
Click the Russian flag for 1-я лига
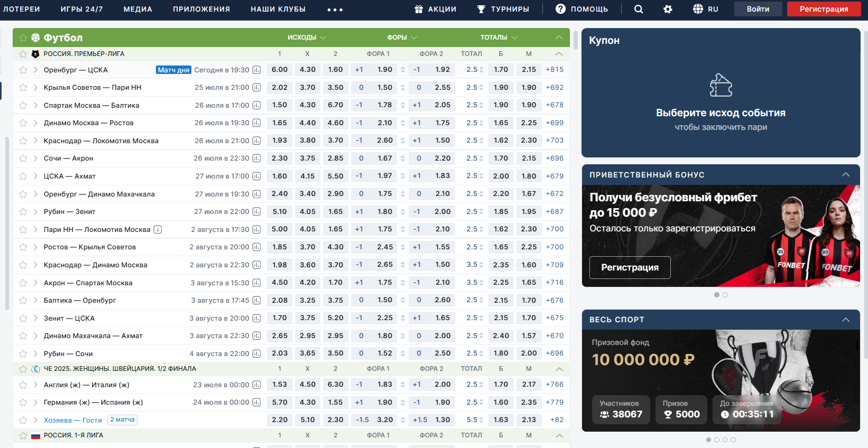click(35, 436)
